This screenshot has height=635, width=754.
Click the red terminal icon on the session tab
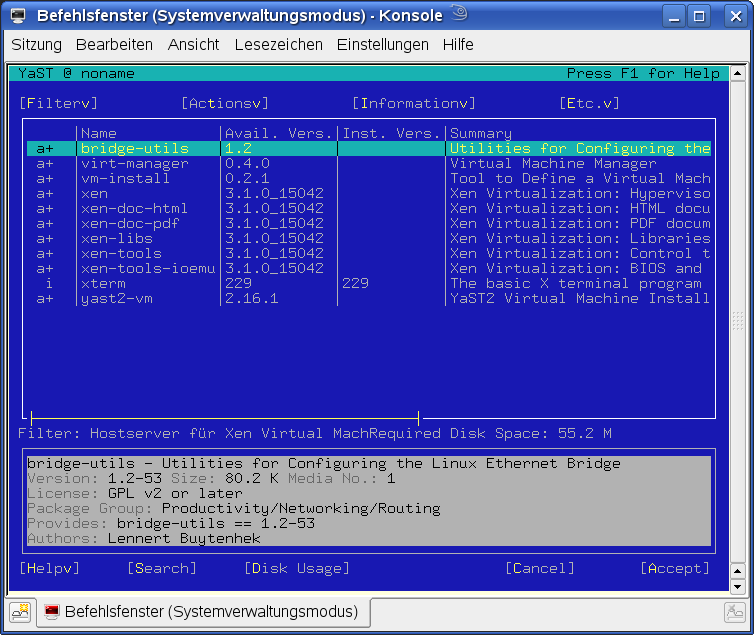click(52, 612)
